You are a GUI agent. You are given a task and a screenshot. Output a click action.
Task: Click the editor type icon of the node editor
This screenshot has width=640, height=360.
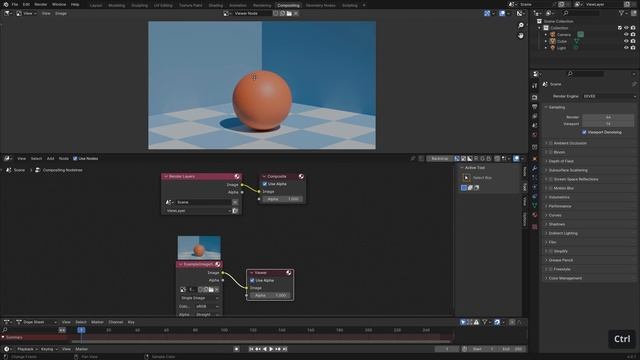pos(8,158)
